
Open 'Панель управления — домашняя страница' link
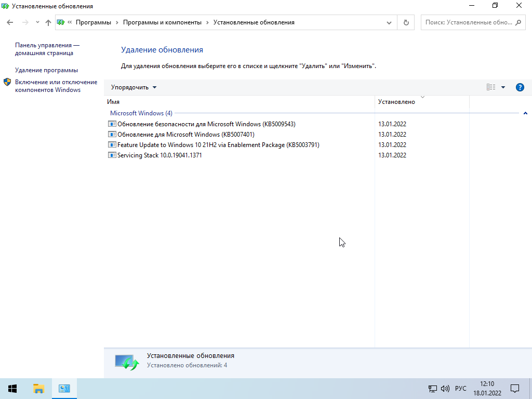click(47, 49)
